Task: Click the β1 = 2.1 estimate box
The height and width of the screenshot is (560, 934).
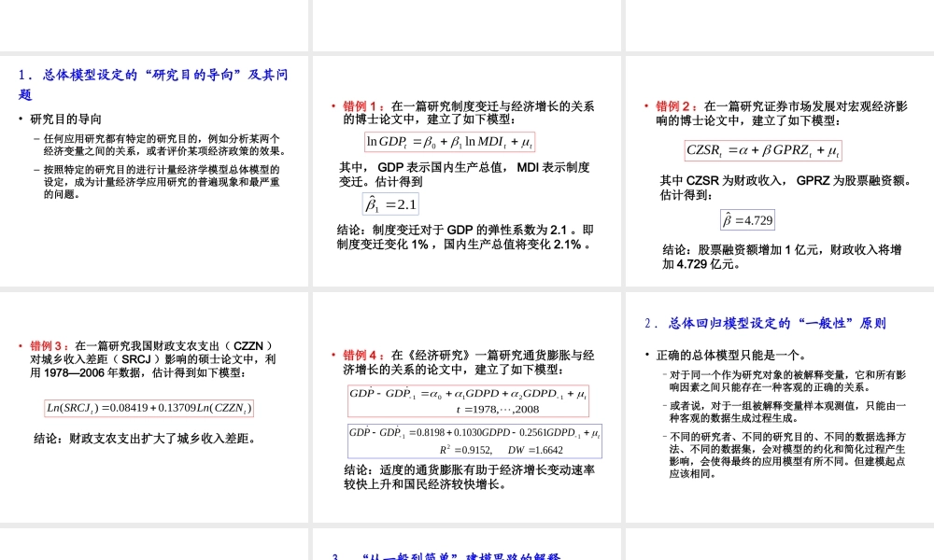Action: [390, 204]
